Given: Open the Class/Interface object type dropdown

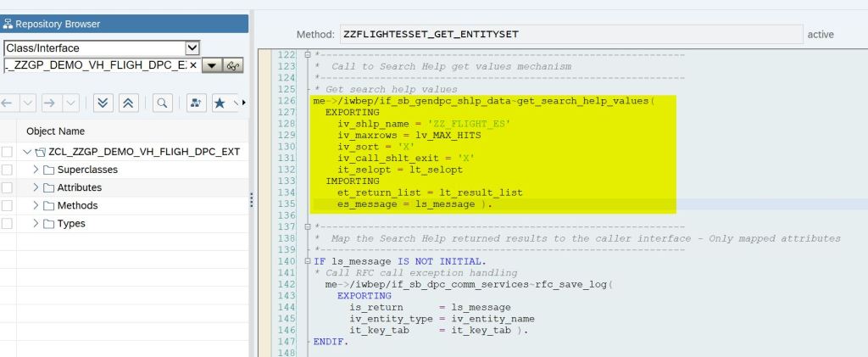Looking at the screenshot, I should tap(192, 48).
